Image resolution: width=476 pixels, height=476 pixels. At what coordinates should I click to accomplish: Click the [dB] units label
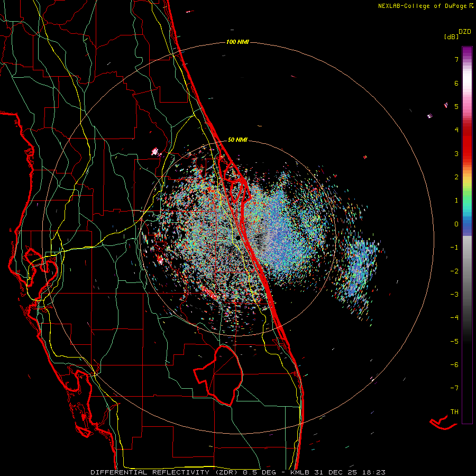click(451, 36)
